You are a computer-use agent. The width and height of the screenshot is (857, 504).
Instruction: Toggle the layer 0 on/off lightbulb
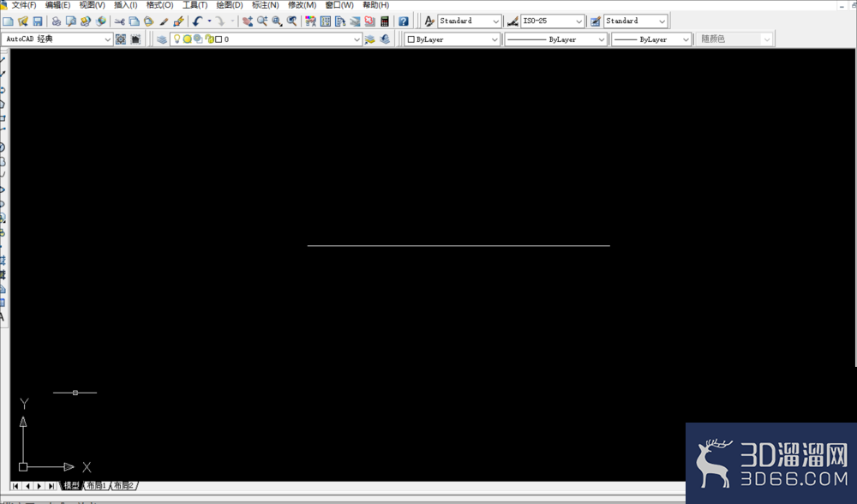click(177, 39)
